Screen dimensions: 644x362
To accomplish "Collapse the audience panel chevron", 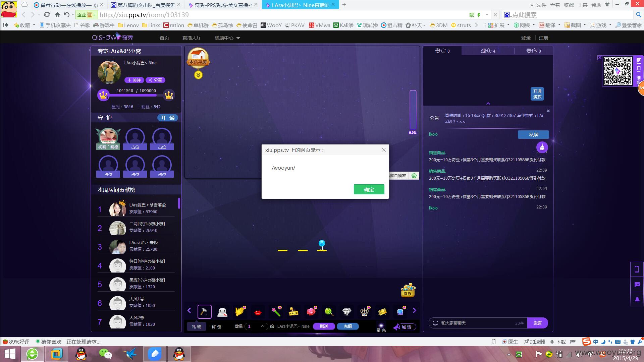I will click(488, 104).
